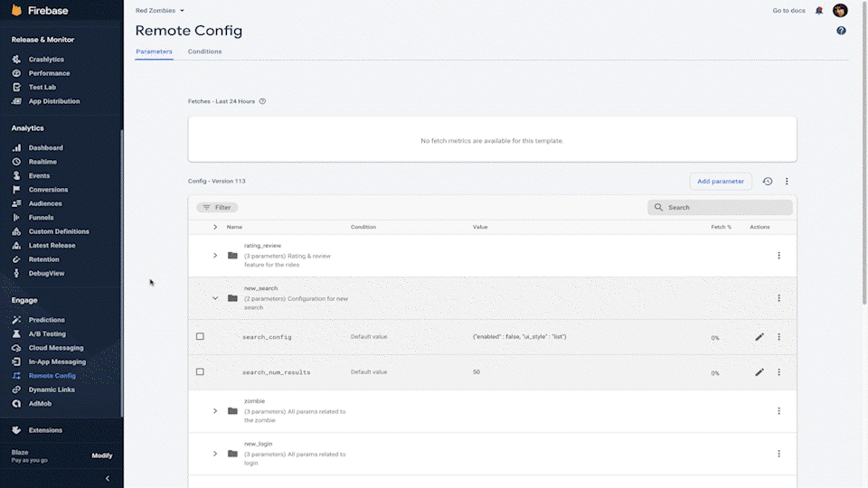The width and height of the screenshot is (868, 488).
Task: Select the search_config checkbox
Action: click(200, 337)
